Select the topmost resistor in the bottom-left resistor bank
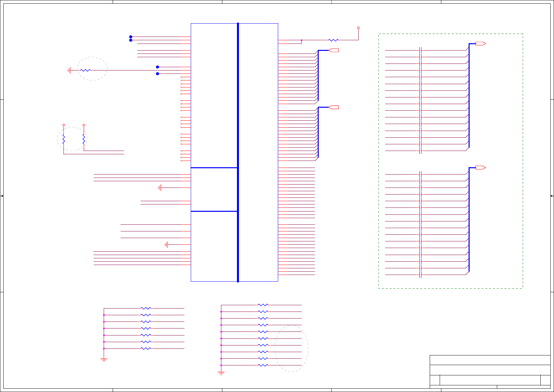554x392 pixels. tap(146, 308)
